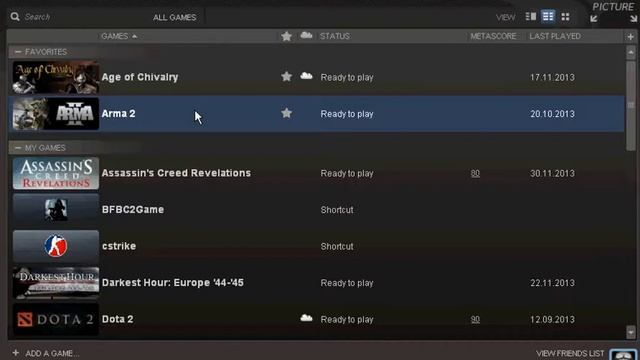This screenshot has height=360, width=640.
Task: Click date 20.10.2013 on Arma 2 row
Action: [x=552, y=114]
